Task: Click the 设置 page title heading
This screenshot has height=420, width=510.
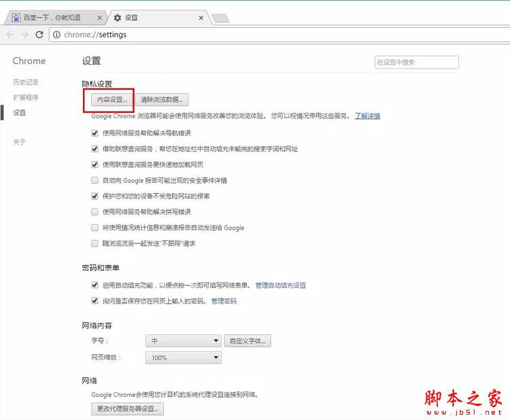Action: (91, 60)
